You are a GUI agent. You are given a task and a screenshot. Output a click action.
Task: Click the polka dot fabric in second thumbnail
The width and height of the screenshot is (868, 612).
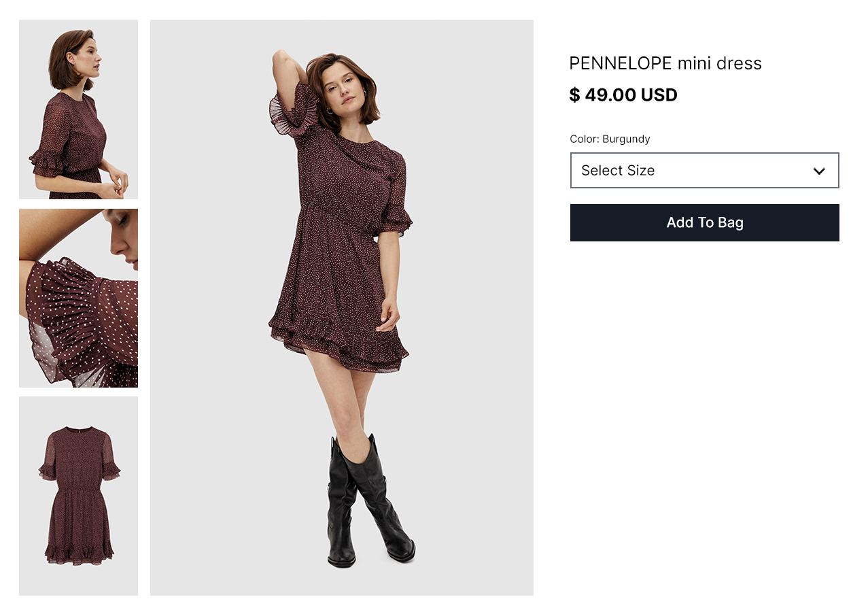pos(82,320)
